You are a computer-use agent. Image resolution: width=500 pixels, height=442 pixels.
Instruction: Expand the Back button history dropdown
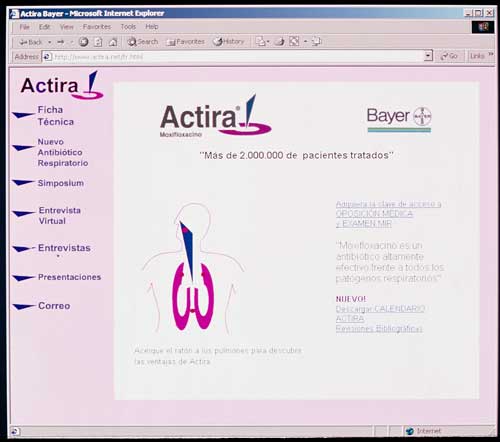tap(50, 42)
